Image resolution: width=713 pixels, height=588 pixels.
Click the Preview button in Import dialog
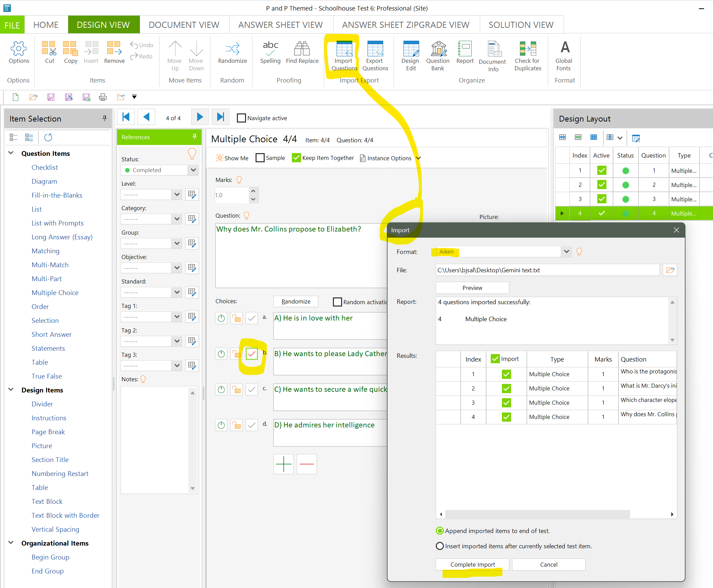[472, 288]
